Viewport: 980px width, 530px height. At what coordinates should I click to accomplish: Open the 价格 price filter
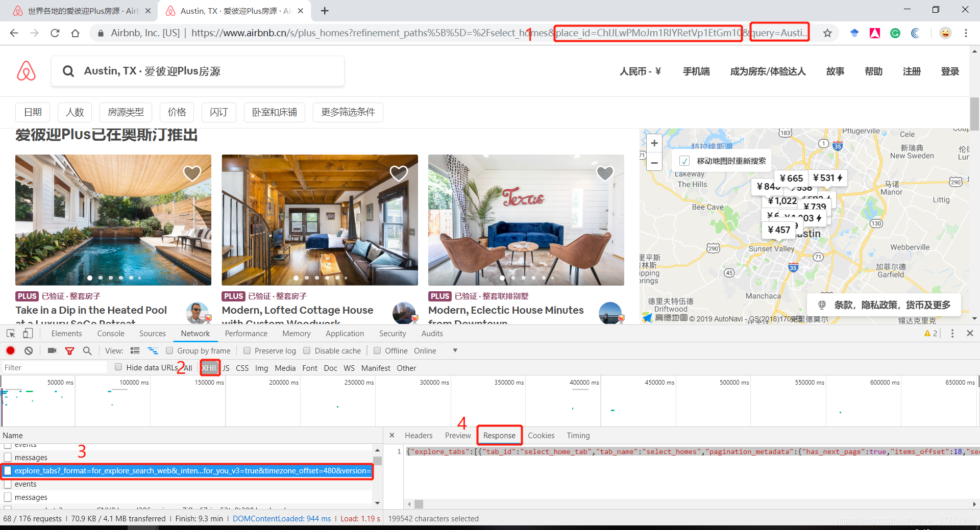click(177, 112)
